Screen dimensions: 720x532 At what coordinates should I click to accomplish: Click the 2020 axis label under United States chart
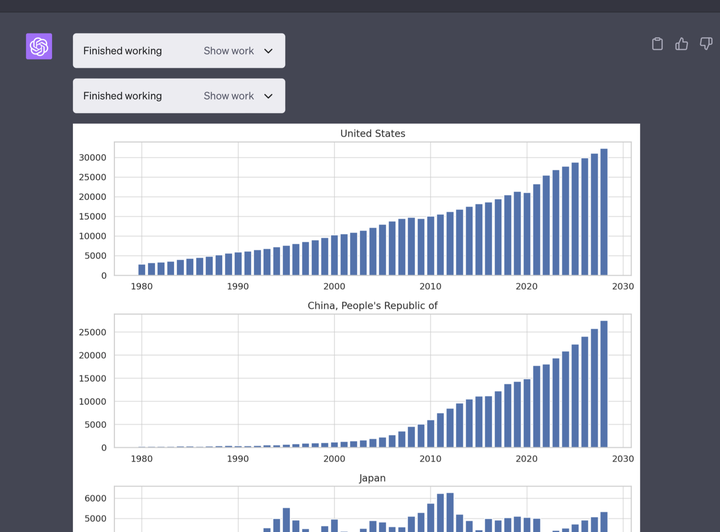click(x=526, y=286)
